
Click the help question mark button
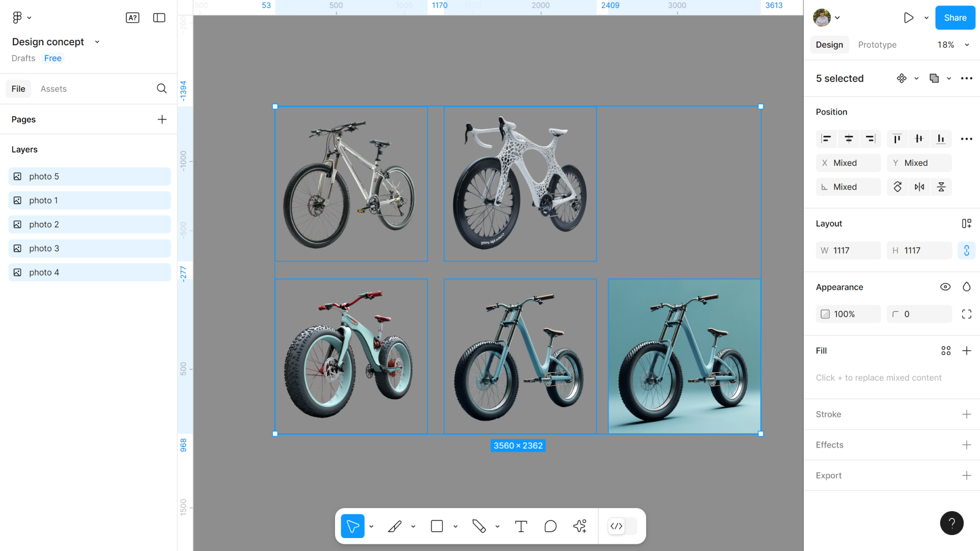coord(951,523)
